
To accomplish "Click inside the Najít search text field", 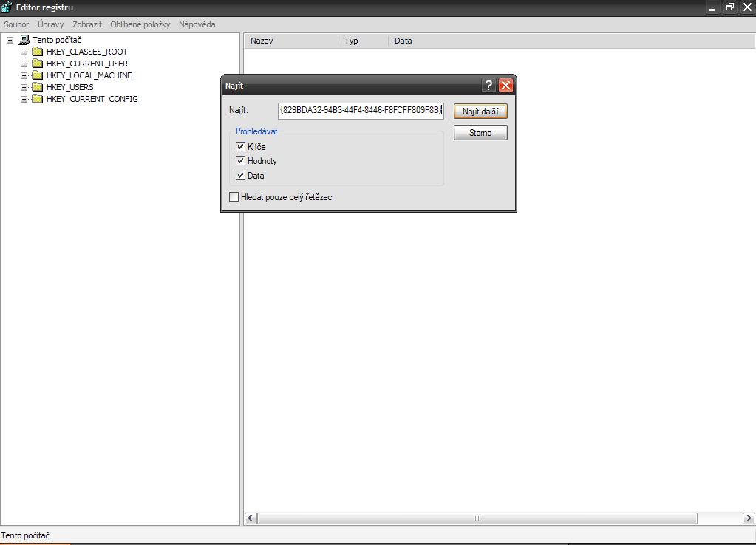I will pos(361,110).
